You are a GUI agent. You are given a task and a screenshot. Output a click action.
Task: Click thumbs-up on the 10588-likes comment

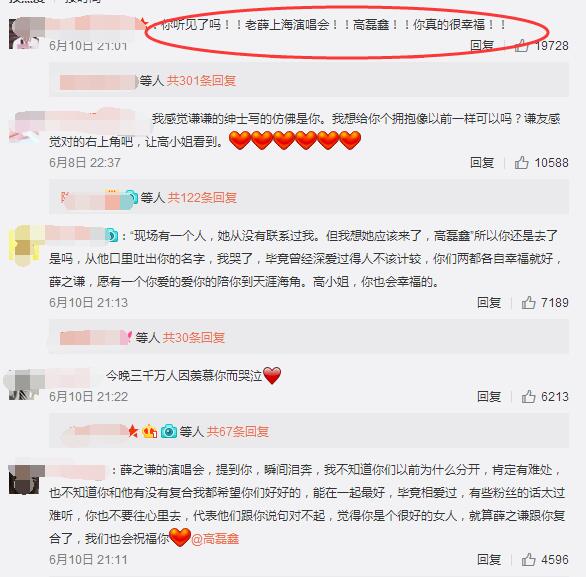click(x=521, y=163)
